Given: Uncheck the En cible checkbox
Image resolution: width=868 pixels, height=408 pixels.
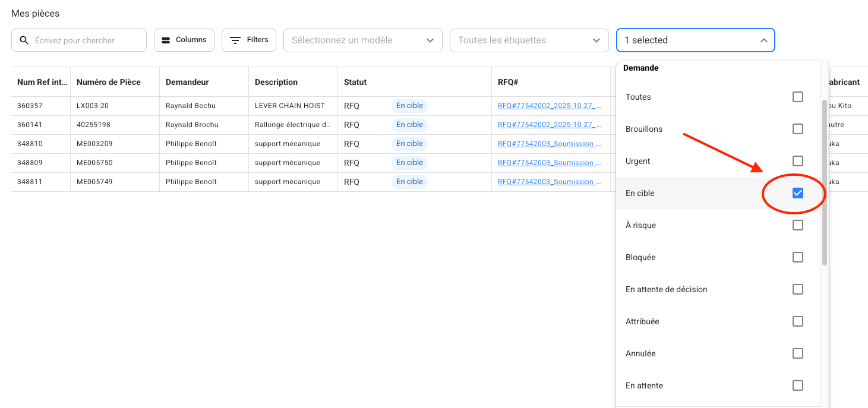Looking at the screenshot, I should tap(797, 193).
